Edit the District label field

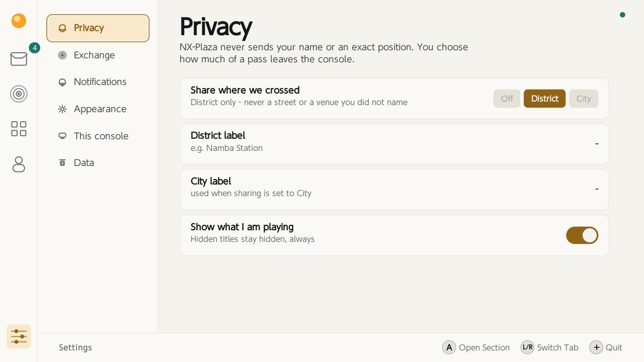(x=394, y=144)
